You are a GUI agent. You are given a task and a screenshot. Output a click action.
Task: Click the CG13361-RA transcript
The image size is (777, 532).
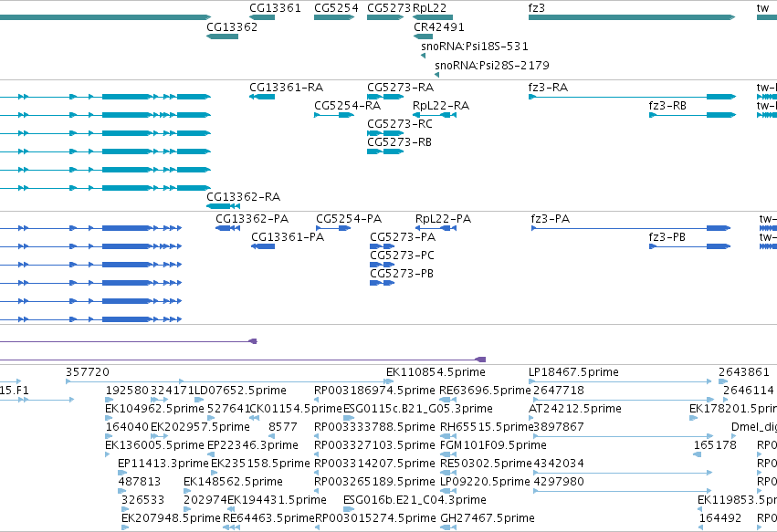coord(262,97)
